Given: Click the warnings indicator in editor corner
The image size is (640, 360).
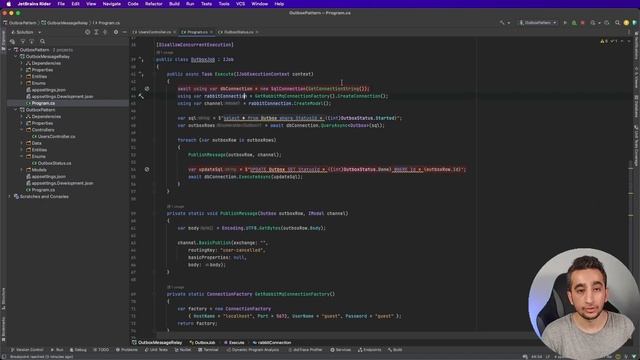Looking at the screenshot, I should click(x=610, y=41).
